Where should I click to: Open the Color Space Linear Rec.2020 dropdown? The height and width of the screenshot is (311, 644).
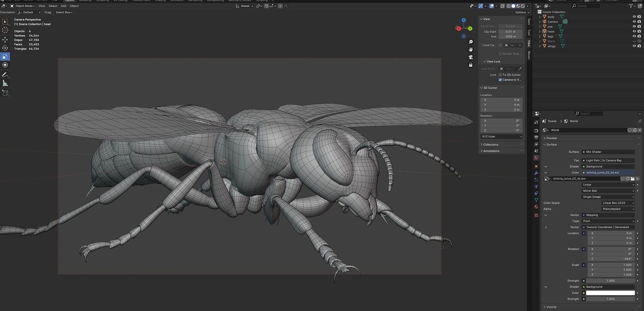(x=618, y=203)
